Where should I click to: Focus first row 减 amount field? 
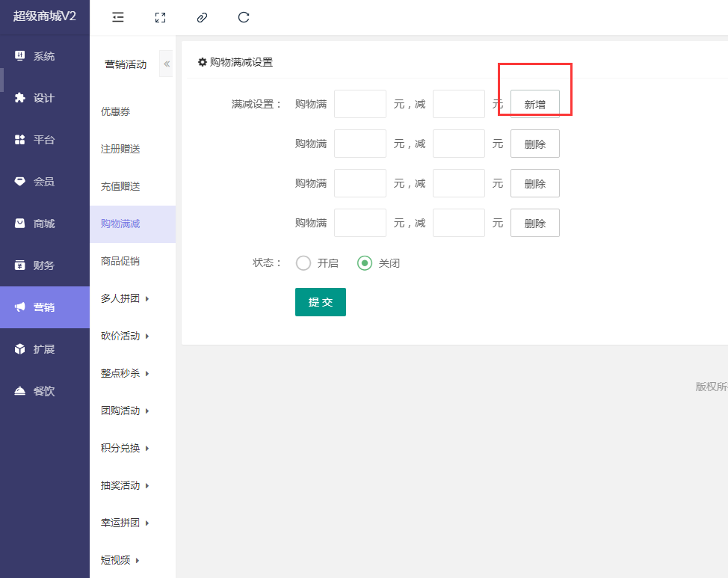(459, 104)
